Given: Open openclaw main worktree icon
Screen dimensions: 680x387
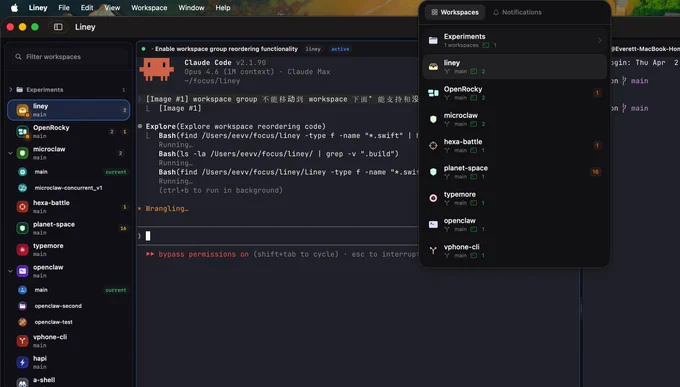Looking at the screenshot, I should click(23, 290).
